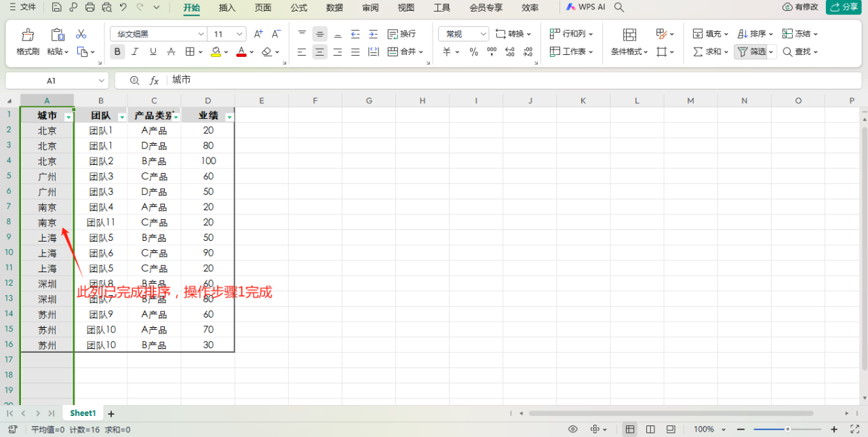Toggle horizontal center alignment
Screen dimensions: 868x437
tap(320, 52)
